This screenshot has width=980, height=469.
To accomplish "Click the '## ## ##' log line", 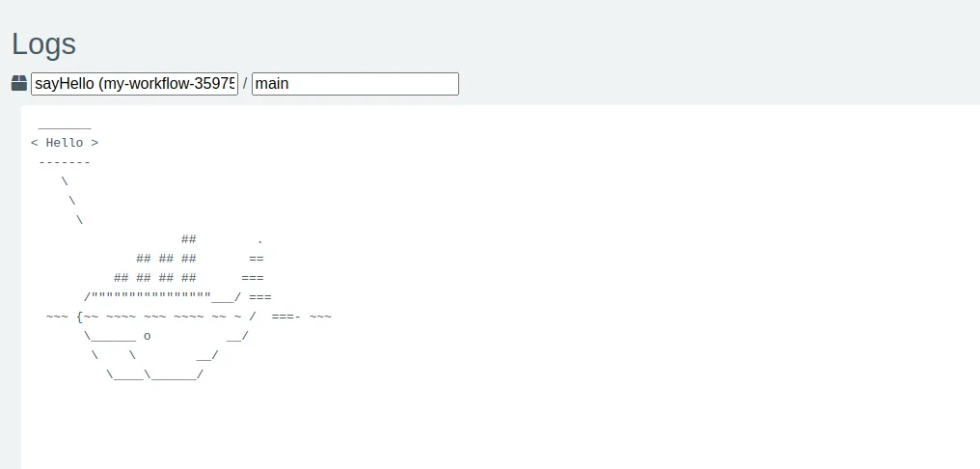I will click(166, 259).
